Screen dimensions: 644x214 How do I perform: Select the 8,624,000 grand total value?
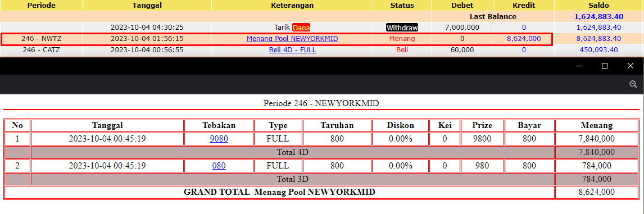[596, 192]
